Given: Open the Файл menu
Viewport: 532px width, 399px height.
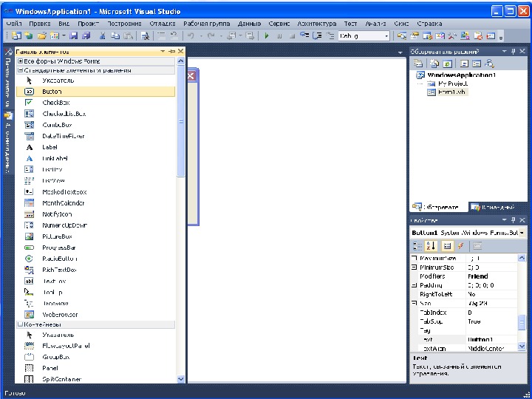Looking at the screenshot, I should click(14, 24).
